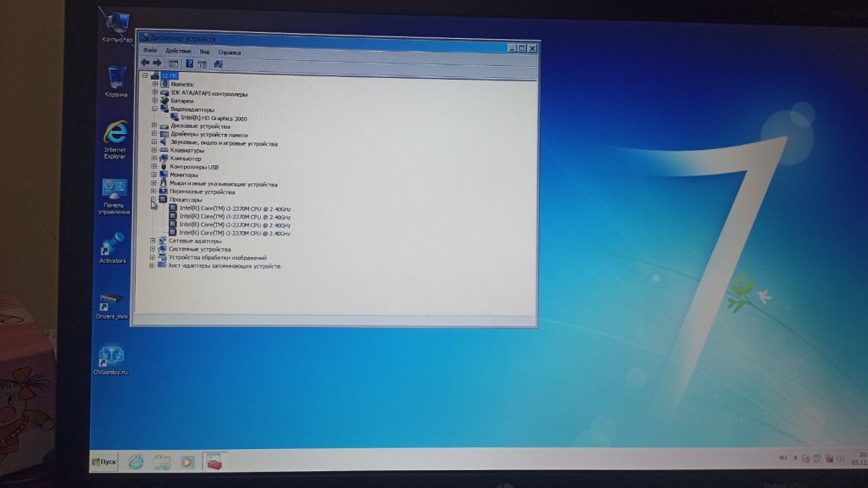The image size is (868, 488).
Task: Select the Переносные устройства category
Action: [x=202, y=192]
